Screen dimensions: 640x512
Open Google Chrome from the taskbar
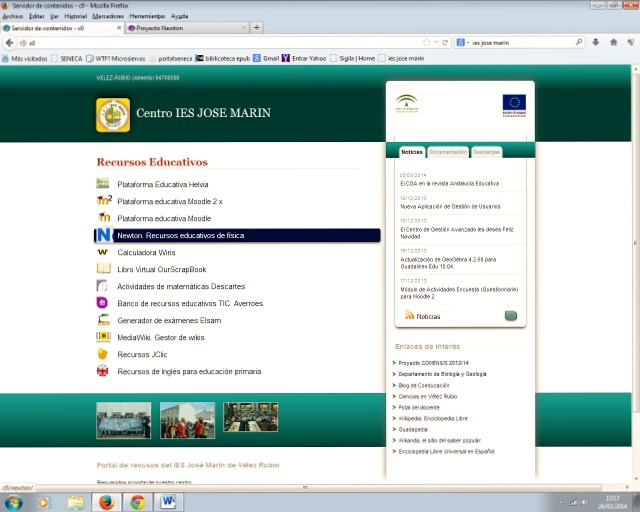click(x=138, y=502)
